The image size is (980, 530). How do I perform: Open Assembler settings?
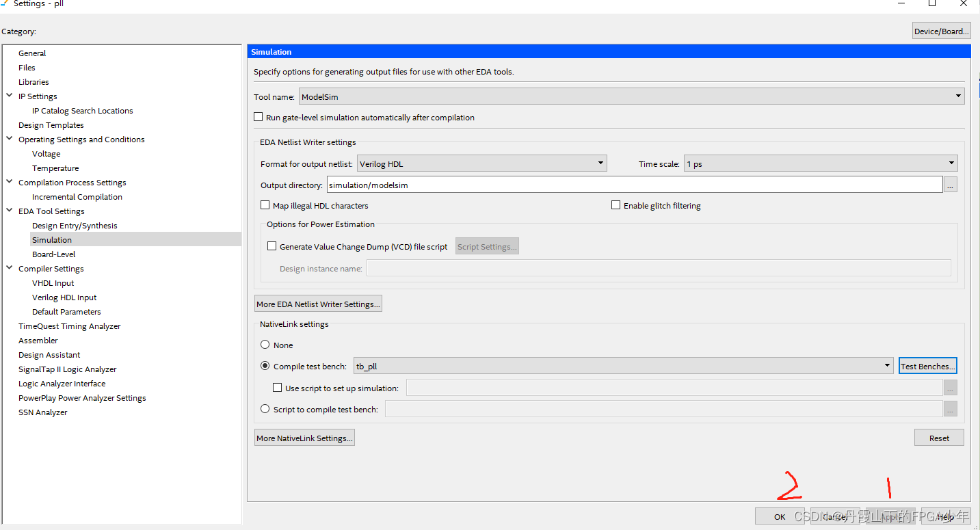(38, 341)
